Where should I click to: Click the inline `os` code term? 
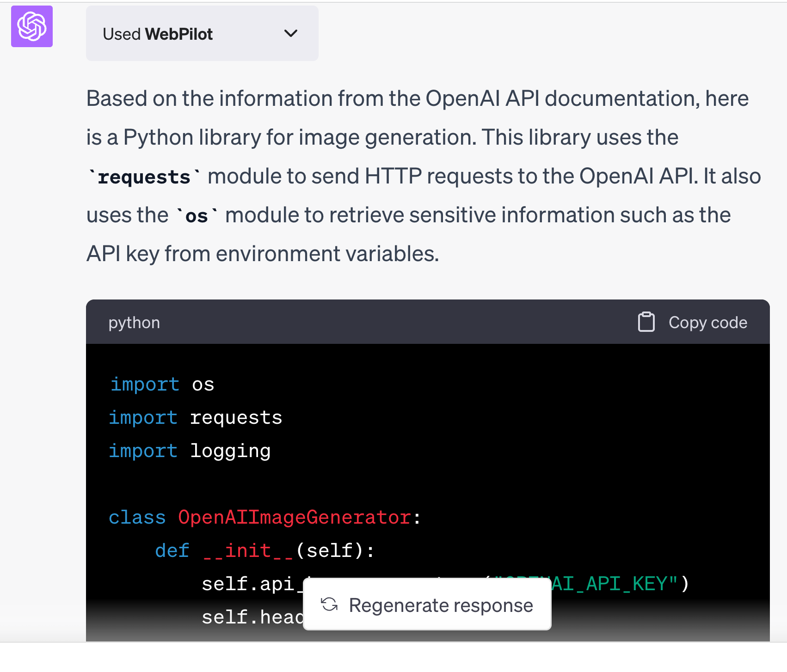197,216
